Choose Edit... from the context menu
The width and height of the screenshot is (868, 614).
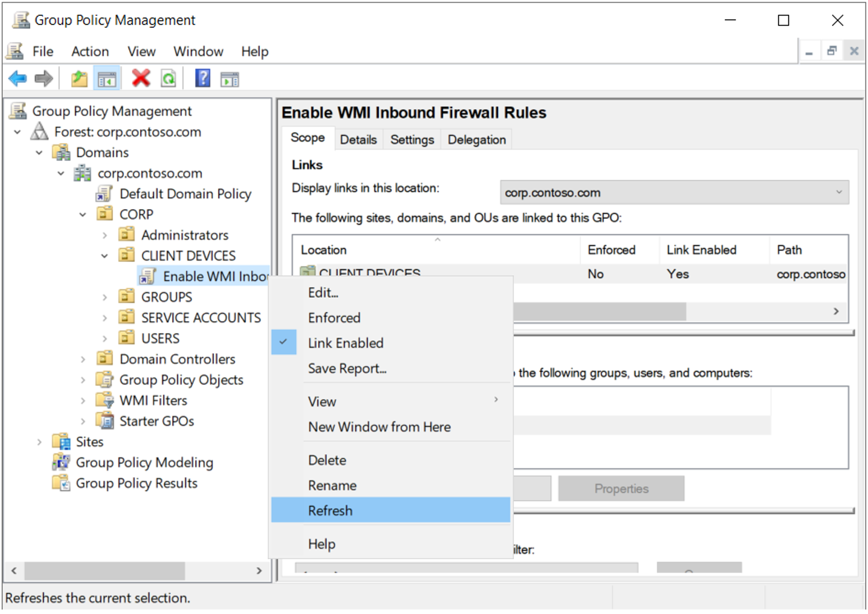click(x=391, y=293)
